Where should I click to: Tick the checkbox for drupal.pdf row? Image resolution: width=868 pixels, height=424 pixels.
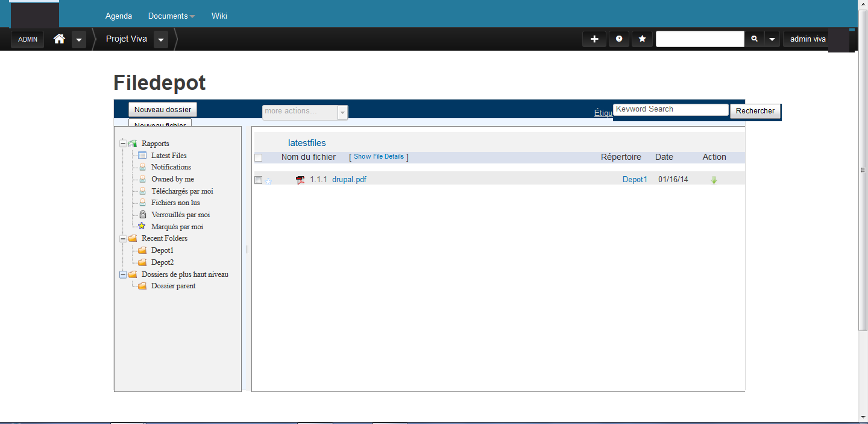coord(259,180)
